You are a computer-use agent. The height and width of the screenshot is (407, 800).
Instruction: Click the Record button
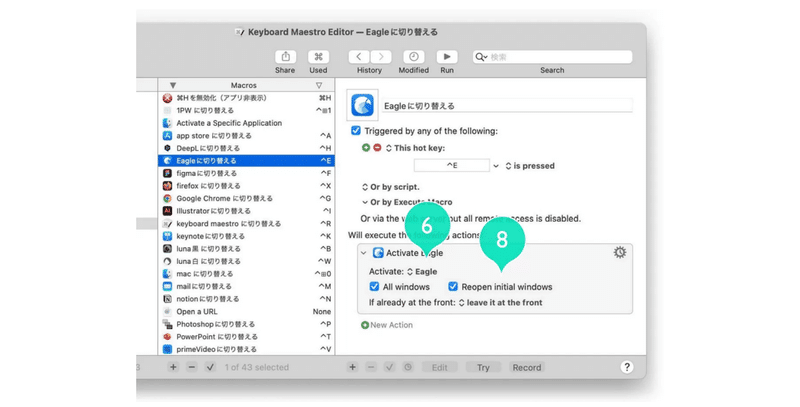(527, 367)
